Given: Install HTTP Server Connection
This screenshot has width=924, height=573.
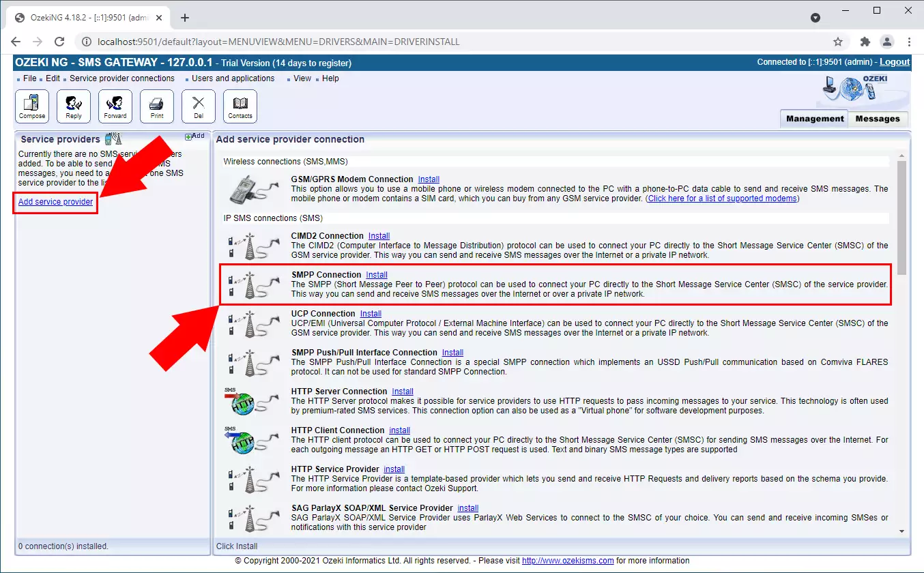Looking at the screenshot, I should (x=403, y=392).
